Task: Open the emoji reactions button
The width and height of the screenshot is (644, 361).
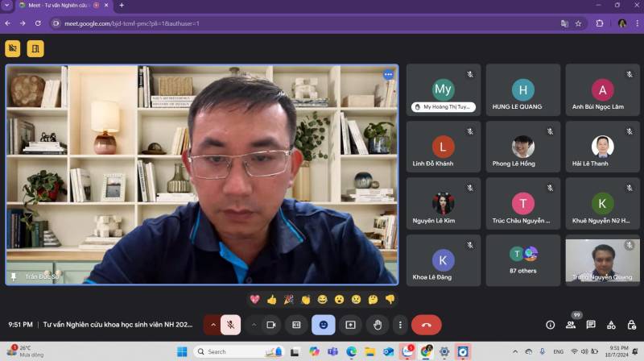Action: [324, 325]
